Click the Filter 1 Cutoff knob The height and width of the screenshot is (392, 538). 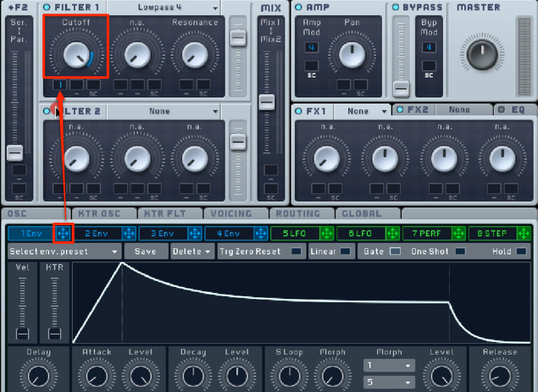coord(76,55)
